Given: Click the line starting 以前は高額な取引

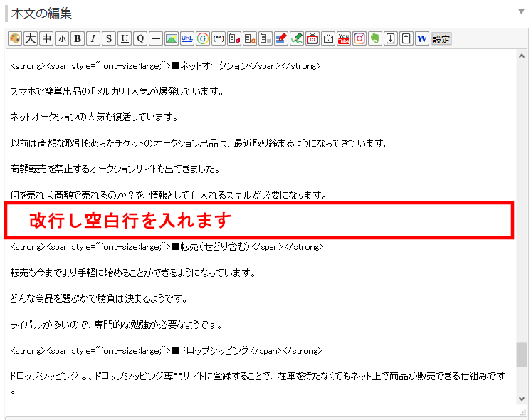Looking at the screenshot, I should (x=199, y=143).
